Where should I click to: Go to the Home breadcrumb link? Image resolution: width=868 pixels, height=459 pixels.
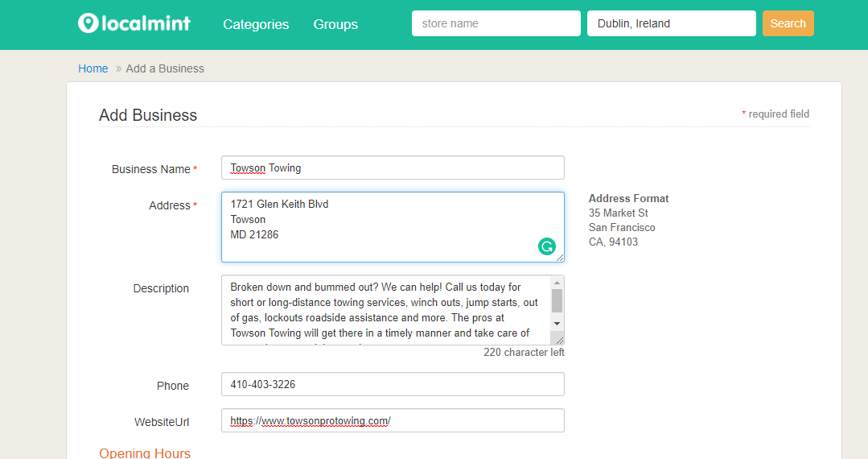[93, 68]
